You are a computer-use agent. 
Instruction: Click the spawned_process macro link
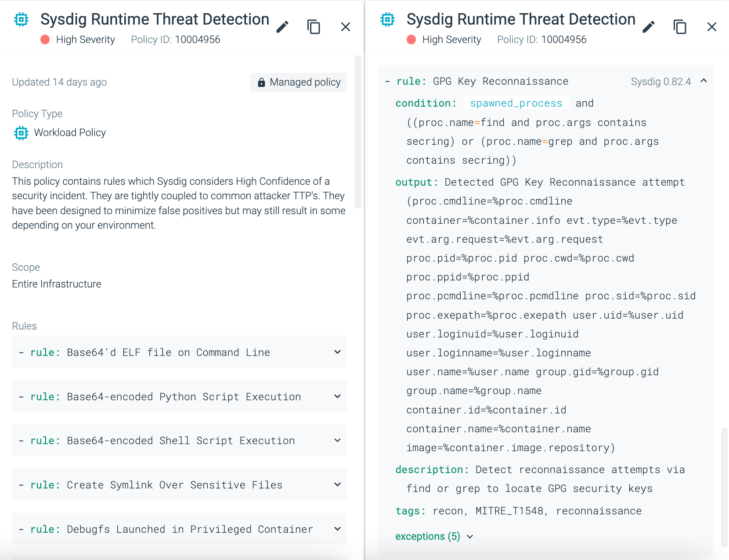(x=516, y=104)
